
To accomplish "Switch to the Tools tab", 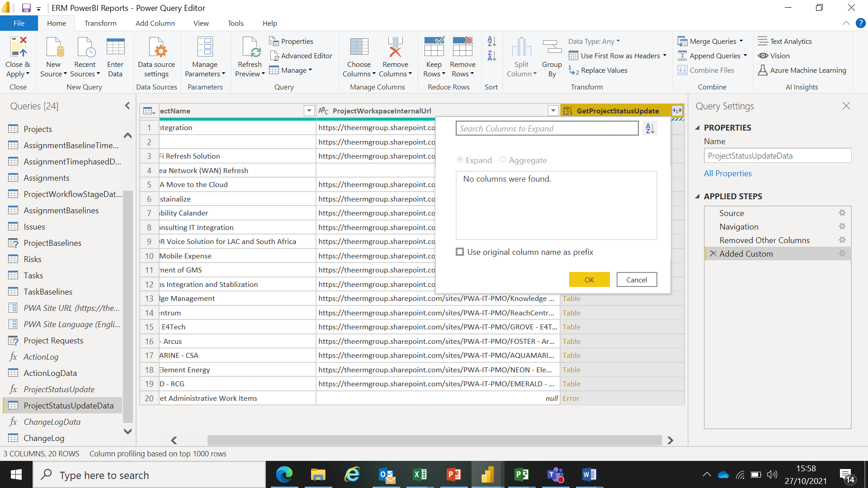I will [x=236, y=23].
